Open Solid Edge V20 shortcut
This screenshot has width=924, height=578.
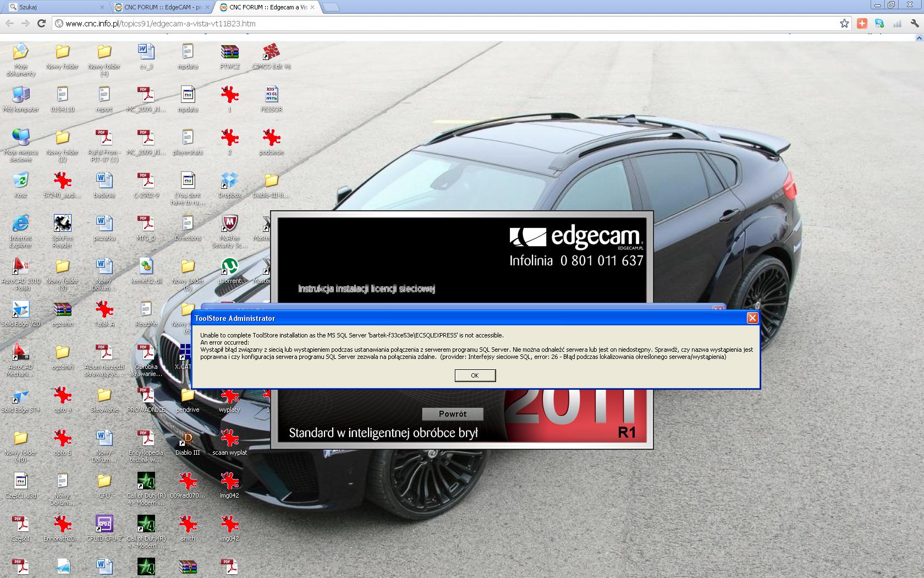(x=20, y=314)
